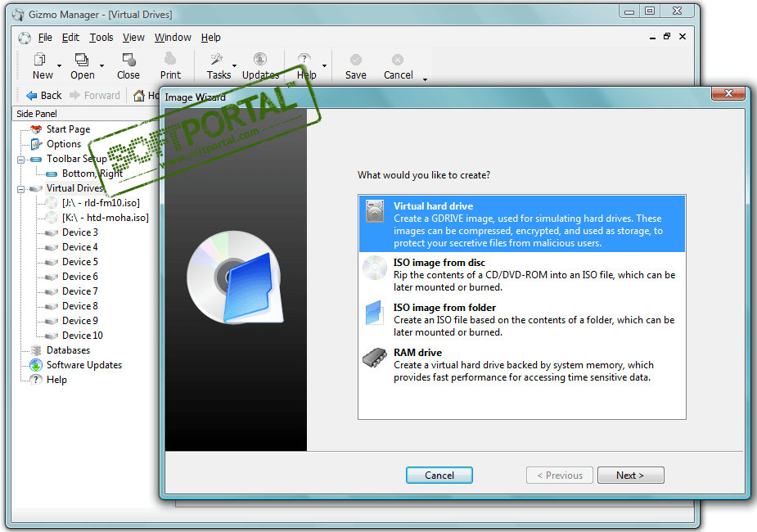Click the Next > button
This screenshot has width=757, height=532.
click(630, 475)
